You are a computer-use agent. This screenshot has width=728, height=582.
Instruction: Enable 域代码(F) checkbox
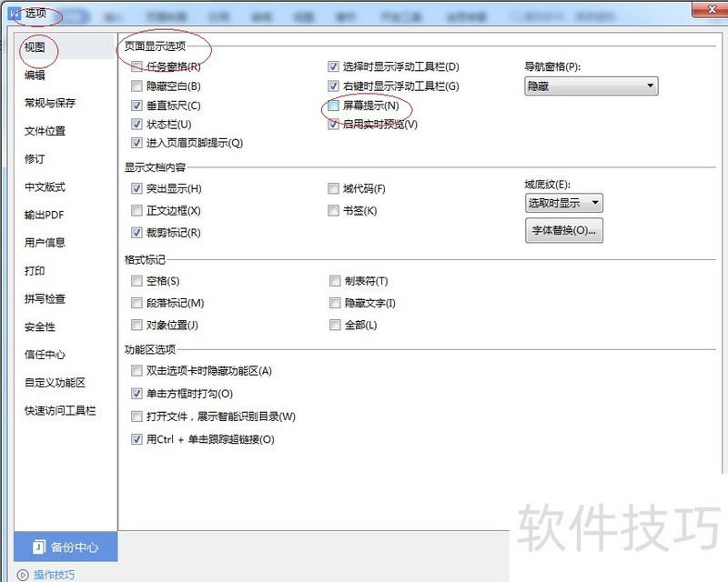click(333, 188)
